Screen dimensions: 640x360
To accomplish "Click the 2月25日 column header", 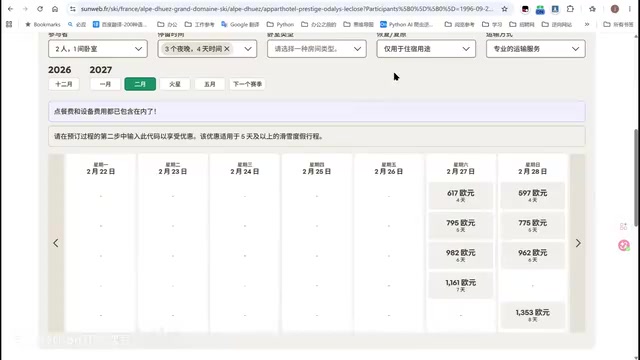I will coord(317,169).
